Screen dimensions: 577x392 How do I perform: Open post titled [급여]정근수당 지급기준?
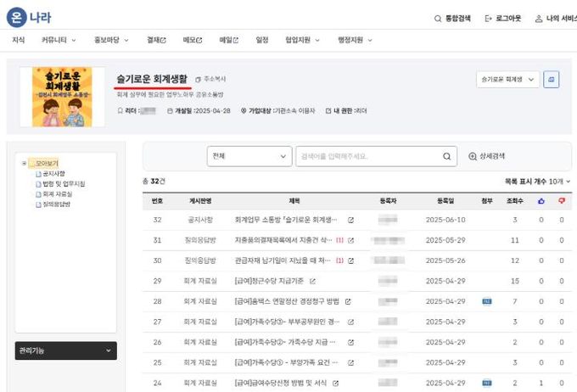click(x=269, y=281)
